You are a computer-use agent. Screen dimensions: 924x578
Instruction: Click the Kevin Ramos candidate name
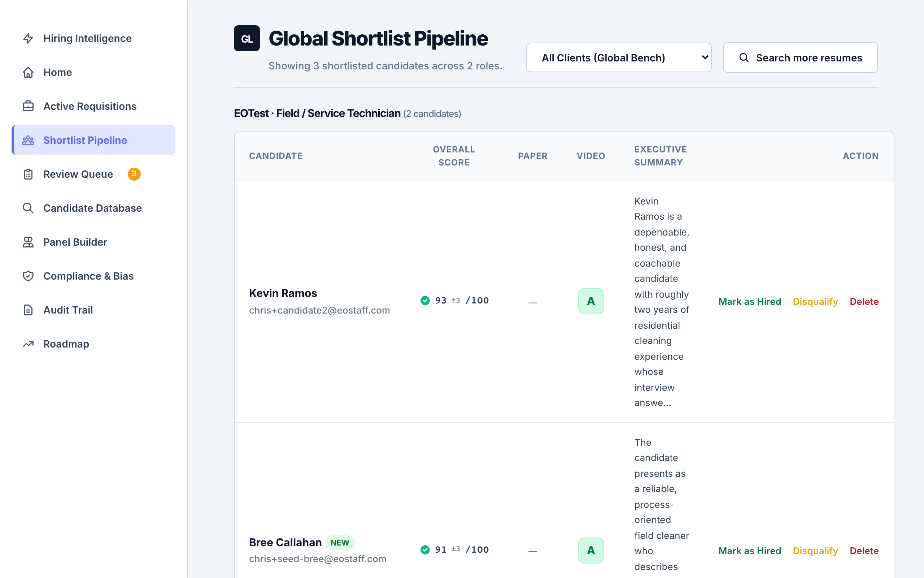283,293
